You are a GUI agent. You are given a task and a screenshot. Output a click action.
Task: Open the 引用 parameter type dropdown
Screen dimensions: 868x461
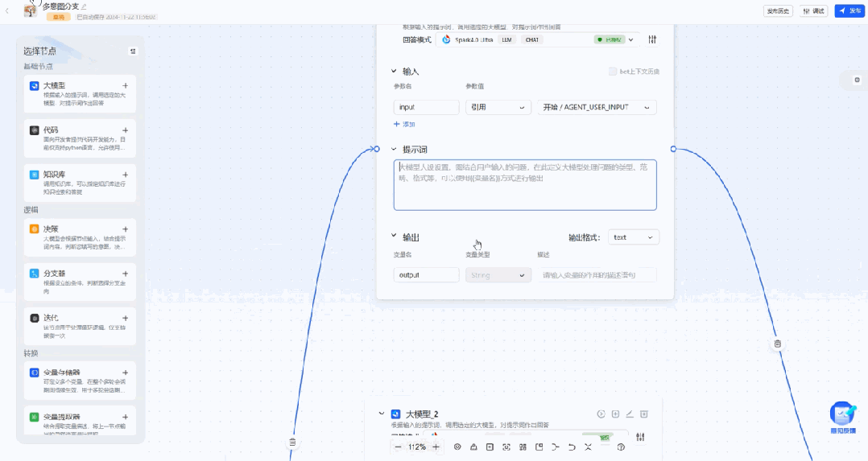[x=498, y=107]
